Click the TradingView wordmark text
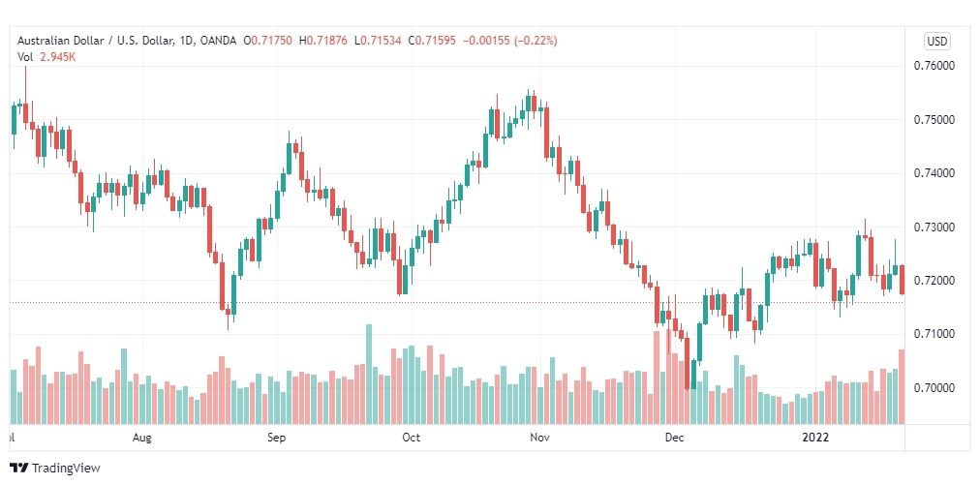 tap(66, 469)
